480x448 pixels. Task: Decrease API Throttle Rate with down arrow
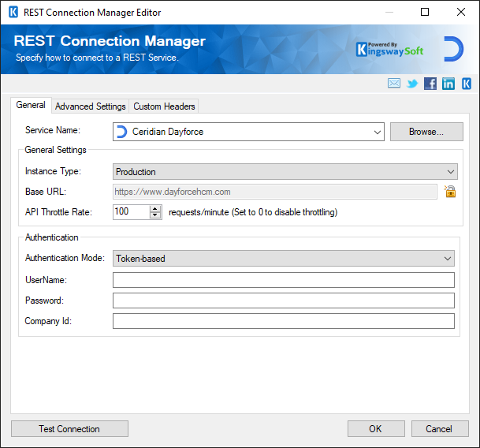155,215
